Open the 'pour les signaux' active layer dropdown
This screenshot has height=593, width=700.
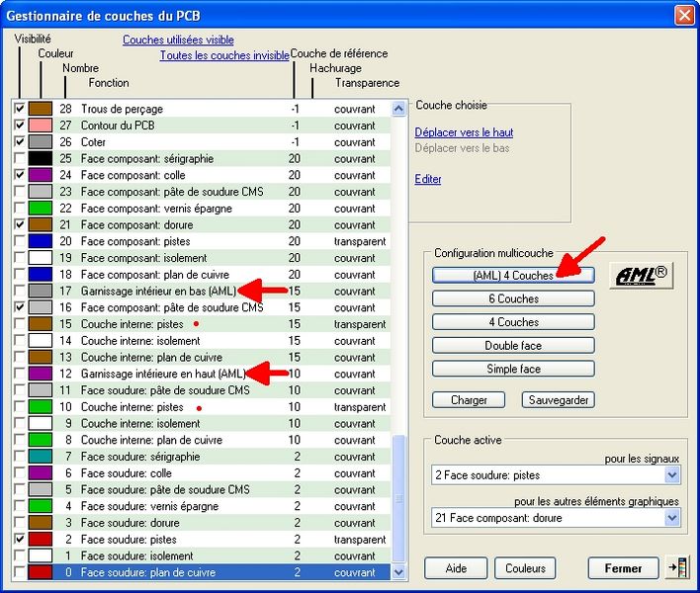tap(672, 475)
